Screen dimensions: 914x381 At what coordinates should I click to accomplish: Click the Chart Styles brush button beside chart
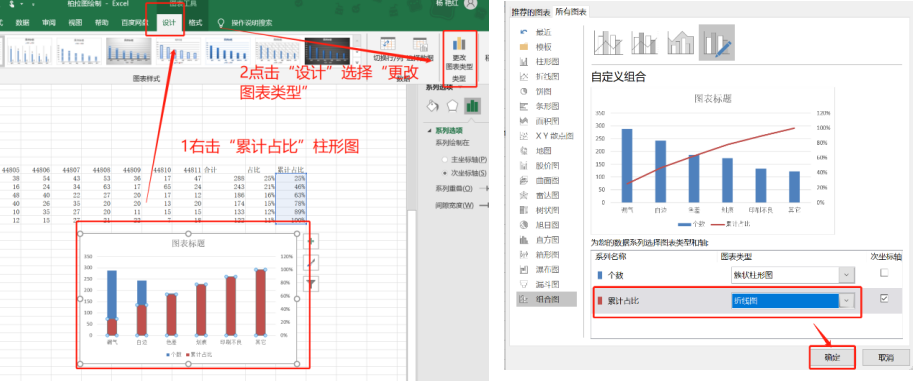click(311, 262)
